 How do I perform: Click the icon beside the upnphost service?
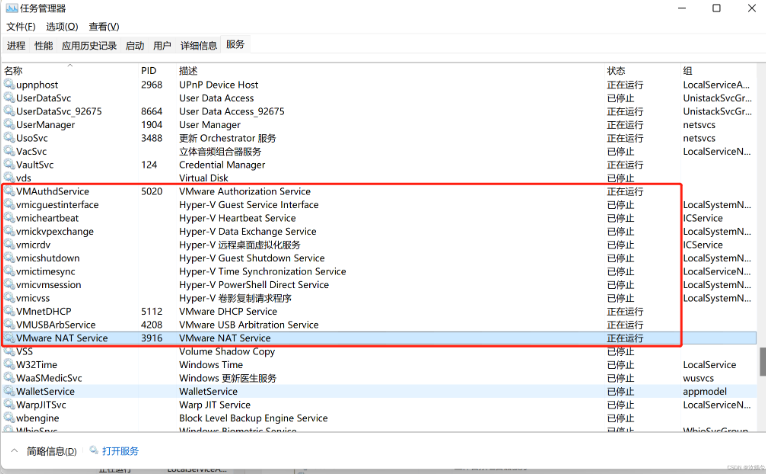[x=9, y=85]
